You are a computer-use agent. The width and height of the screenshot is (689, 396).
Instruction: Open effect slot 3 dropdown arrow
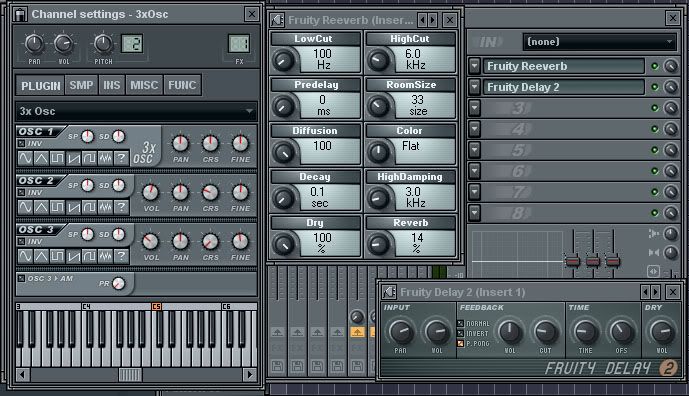point(474,108)
